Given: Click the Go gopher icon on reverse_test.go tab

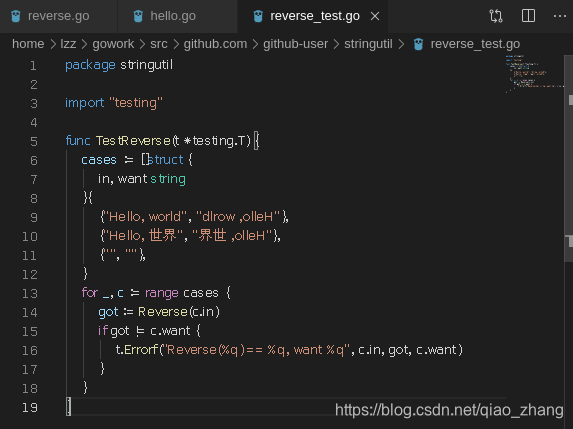Looking at the screenshot, I should click(x=258, y=16).
